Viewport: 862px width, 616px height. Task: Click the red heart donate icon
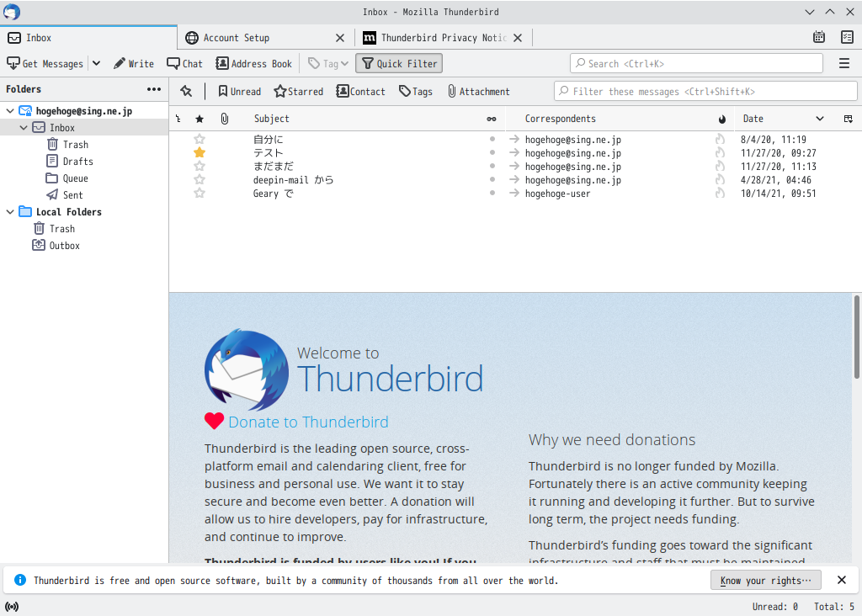(x=214, y=421)
